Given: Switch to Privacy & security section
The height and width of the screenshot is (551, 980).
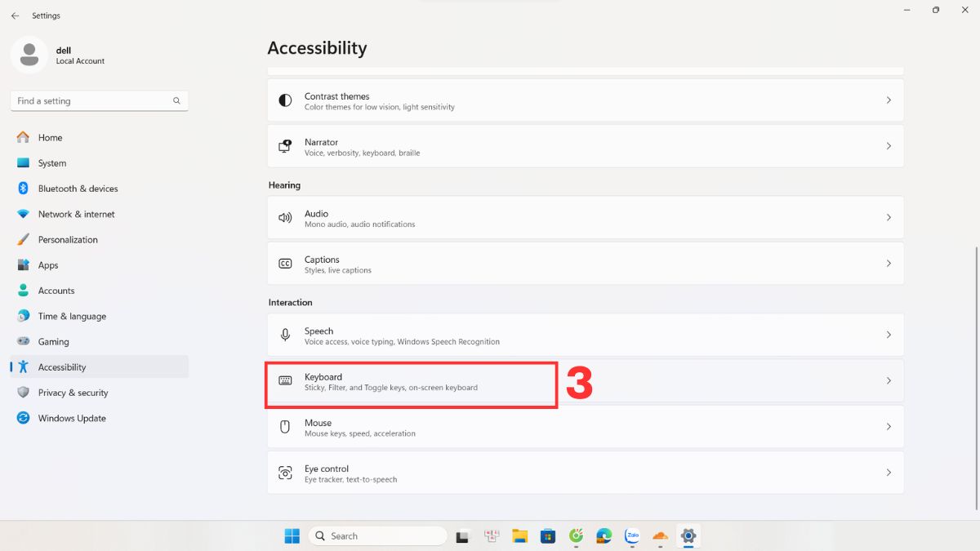Looking at the screenshot, I should click(x=73, y=393).
